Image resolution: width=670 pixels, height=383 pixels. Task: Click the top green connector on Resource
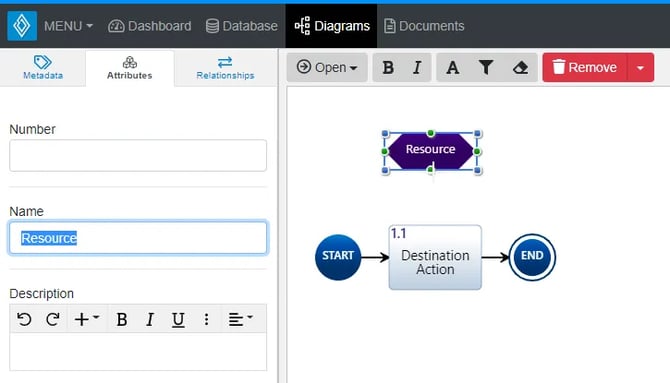(431, 133)
